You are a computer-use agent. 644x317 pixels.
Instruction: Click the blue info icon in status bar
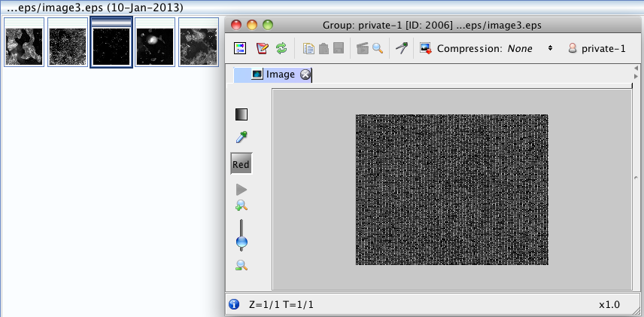[x=234, y=305]
